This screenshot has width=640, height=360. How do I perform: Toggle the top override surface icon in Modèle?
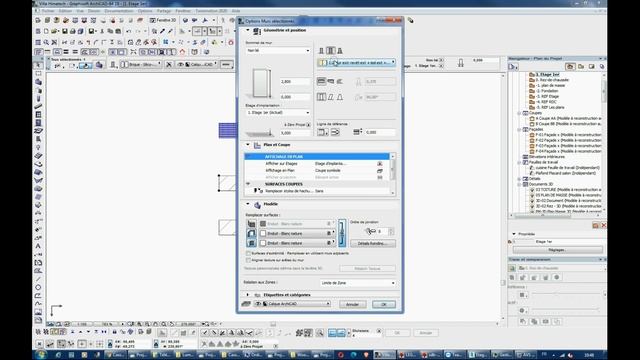(x=251, y=224)
